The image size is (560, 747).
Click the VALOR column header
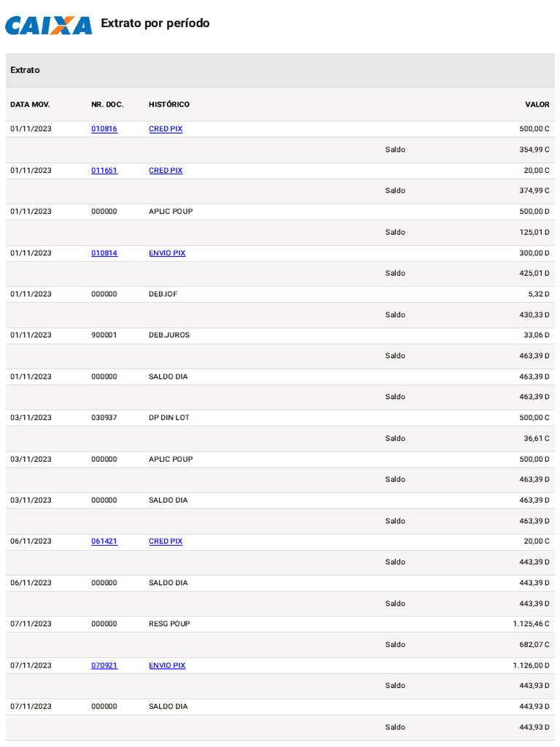click(537, 104)
